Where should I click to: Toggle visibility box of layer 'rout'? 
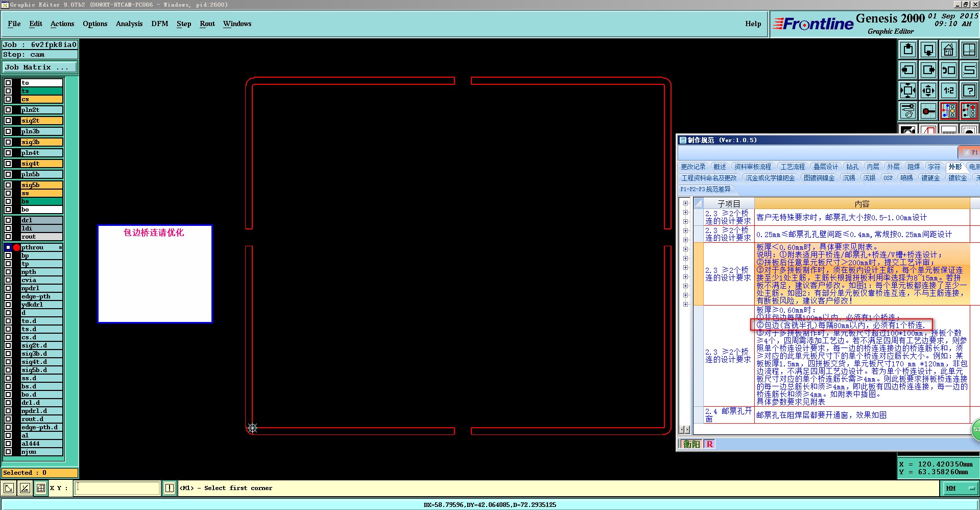click(x=8, y=237)
